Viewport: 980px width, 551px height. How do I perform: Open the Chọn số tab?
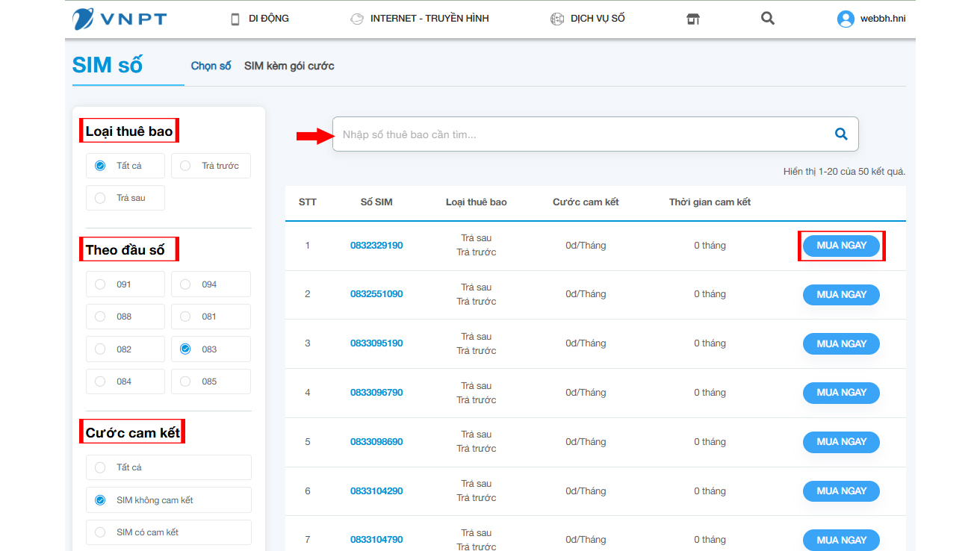click(211, 66)
